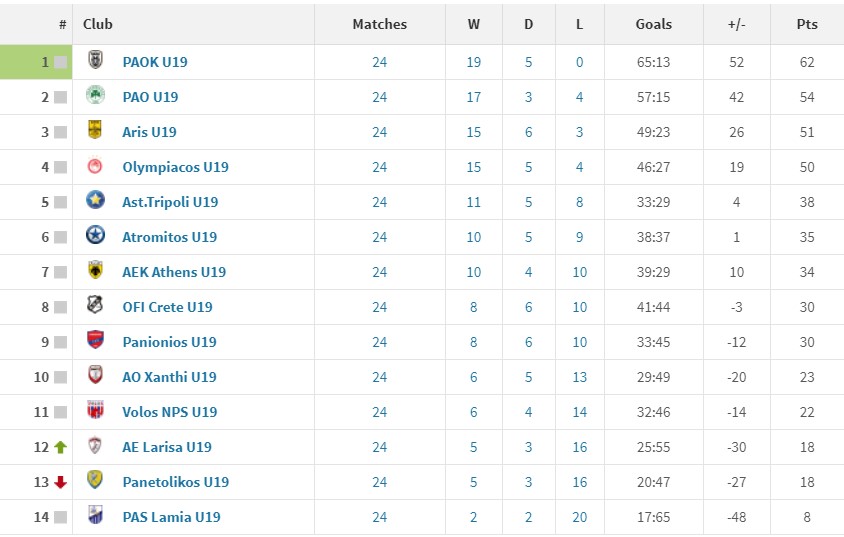Open the PAS Lamia U19 club link
The width and height of the screenshot is (844, 537).
point(172,517)
